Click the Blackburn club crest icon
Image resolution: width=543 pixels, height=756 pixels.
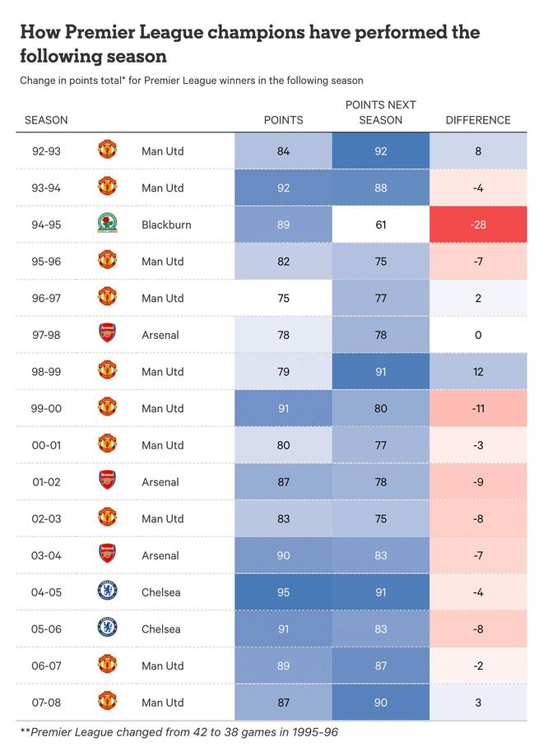[107, 225]
